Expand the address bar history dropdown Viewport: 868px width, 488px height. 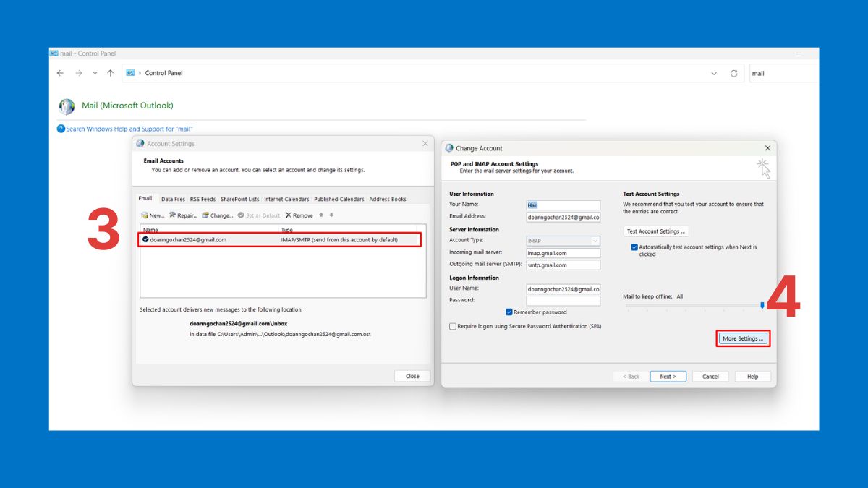(714, 73)
